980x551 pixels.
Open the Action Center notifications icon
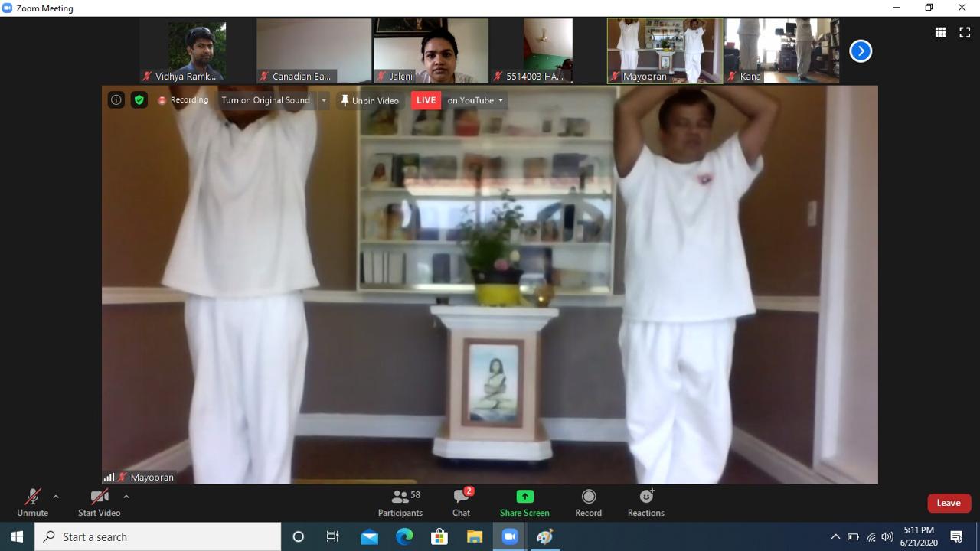point(956,536)
